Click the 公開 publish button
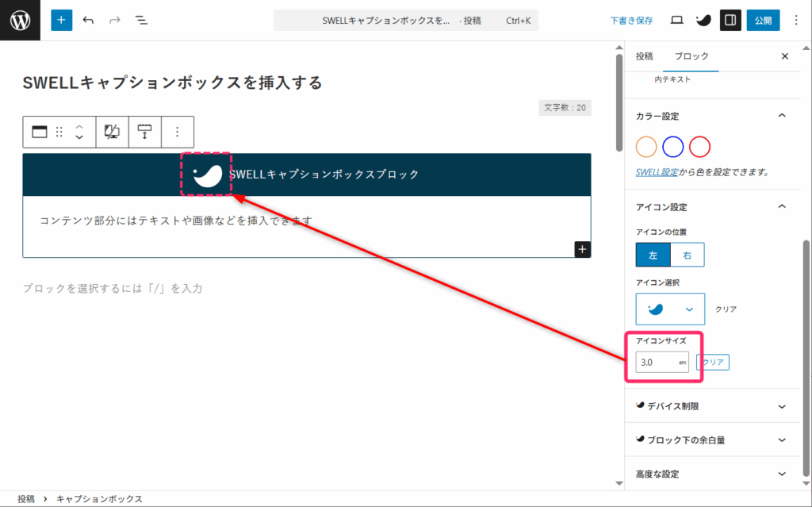The width and height of the screenshot is (812, 507). [x=763, y=20]
